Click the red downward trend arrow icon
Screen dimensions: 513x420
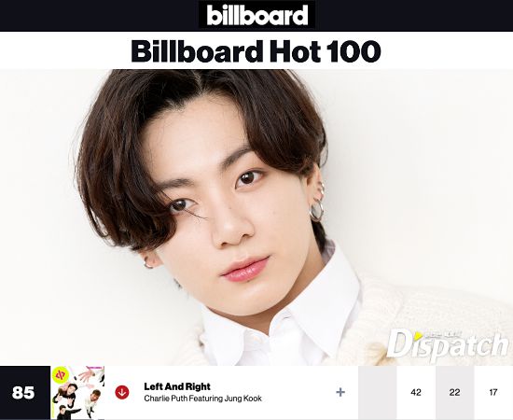click(122, 392)
